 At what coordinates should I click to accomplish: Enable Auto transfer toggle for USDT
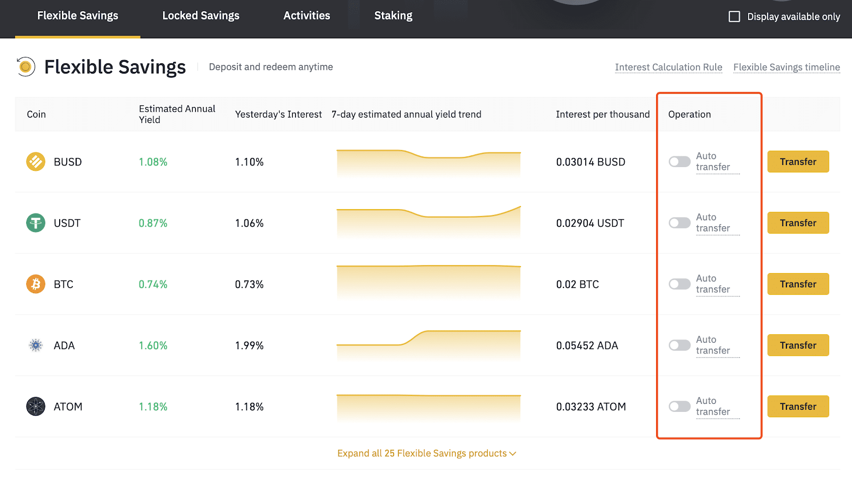679,222
